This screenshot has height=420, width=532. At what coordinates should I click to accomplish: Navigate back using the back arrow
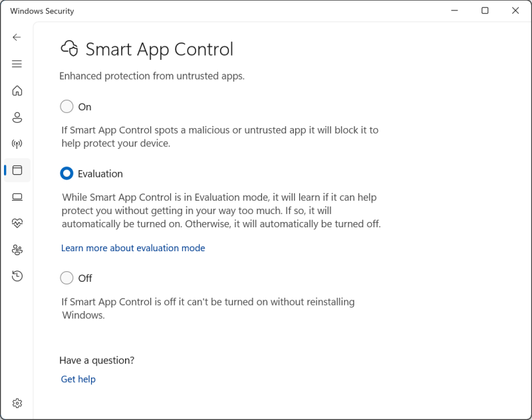17,37
